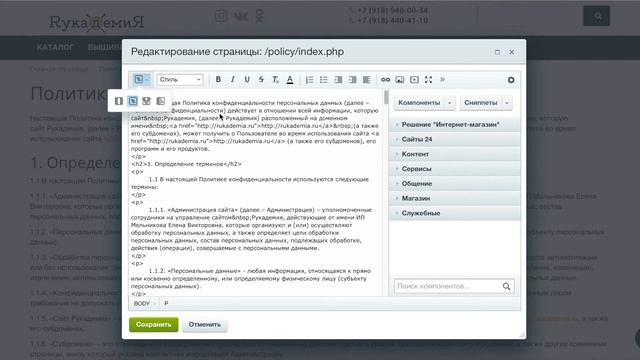Image resolution: width=640 pixels, height=360 pixels.
Task: Close the page editing dialog
Action: pyautogui.click(x=511, y=52)
